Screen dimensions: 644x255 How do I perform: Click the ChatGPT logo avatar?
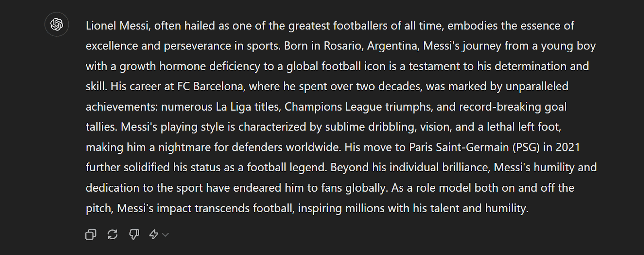click(x=57, y=25)
